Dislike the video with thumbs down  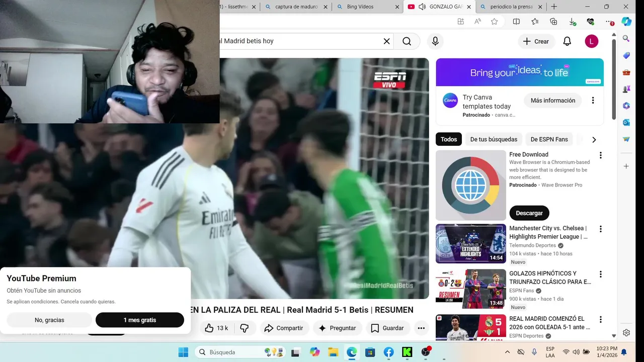point(245,328)
